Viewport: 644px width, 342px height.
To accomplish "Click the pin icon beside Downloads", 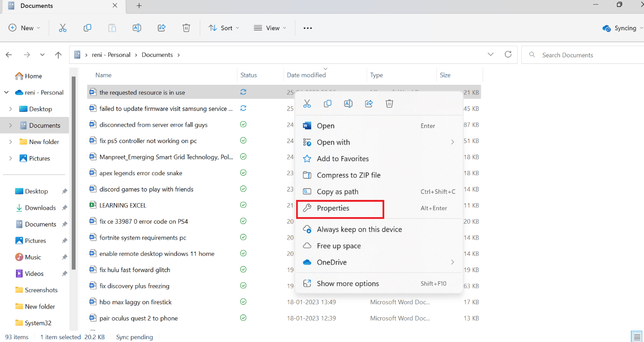I will tap(64, 208).
